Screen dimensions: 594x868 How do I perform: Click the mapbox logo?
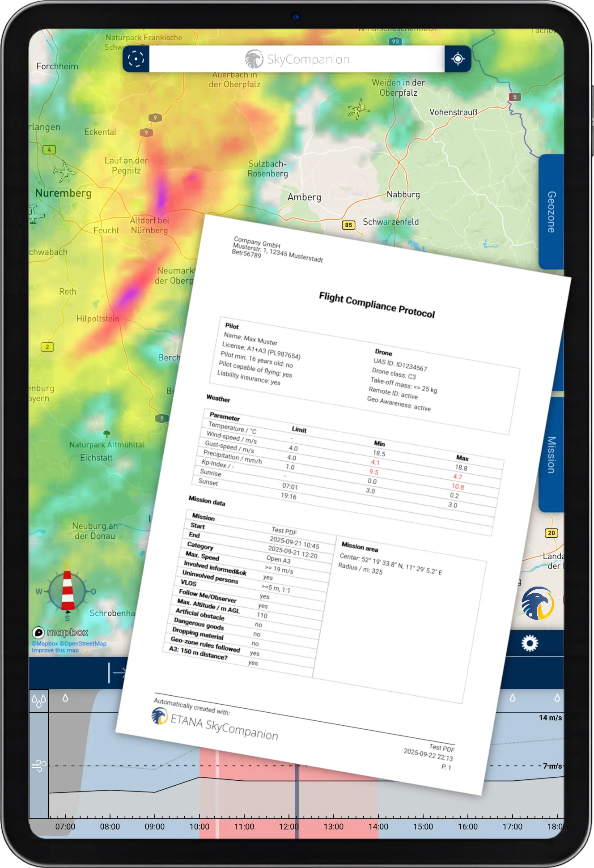pyautogui.click(x=60, y=632)
